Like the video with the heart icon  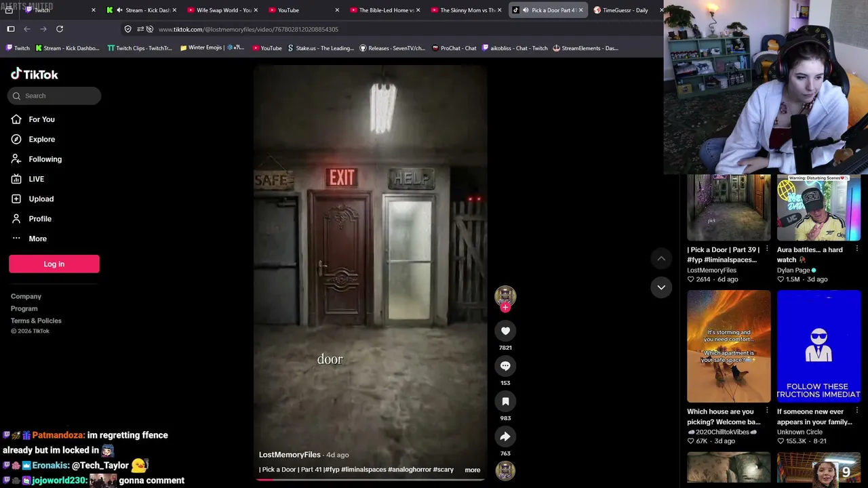[x=505, y=331]
